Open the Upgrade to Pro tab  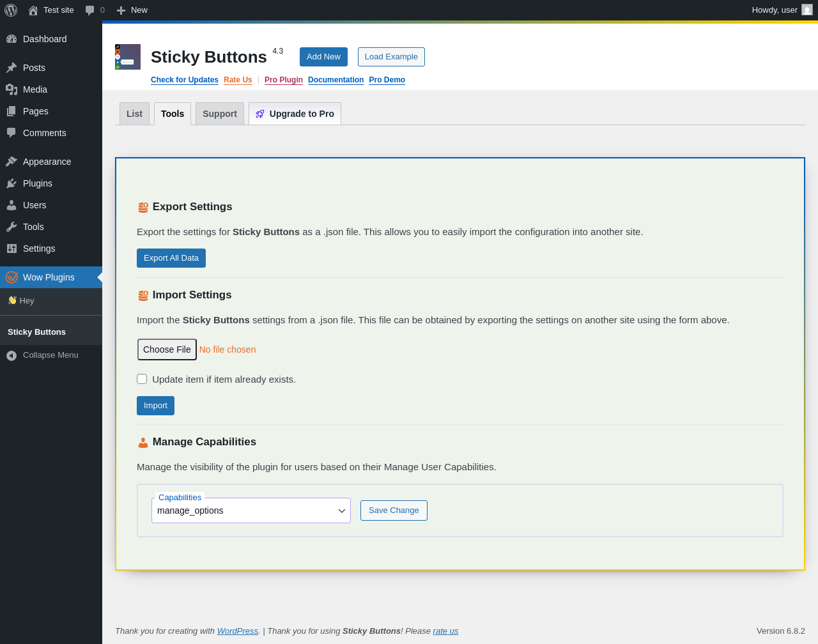[295, 114]
